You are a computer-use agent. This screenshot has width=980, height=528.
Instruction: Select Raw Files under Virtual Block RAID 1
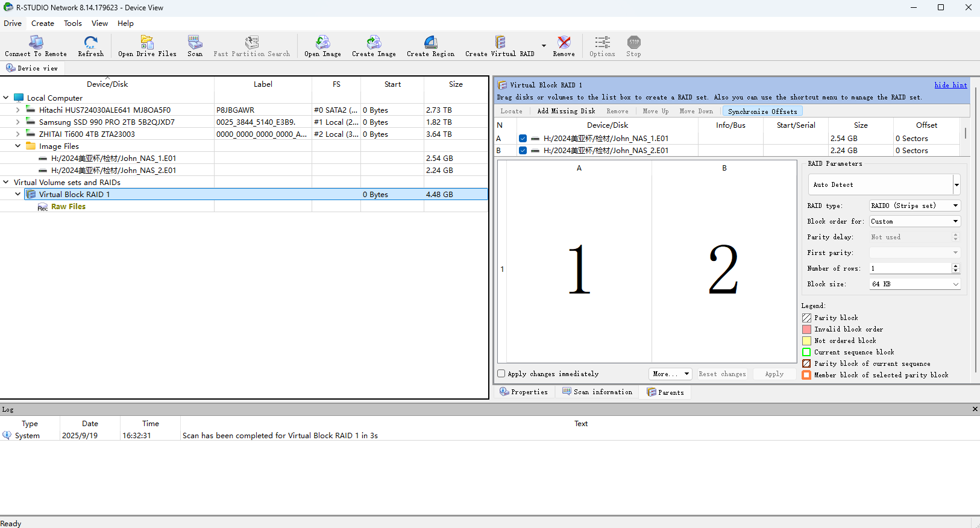pos(68,207)
